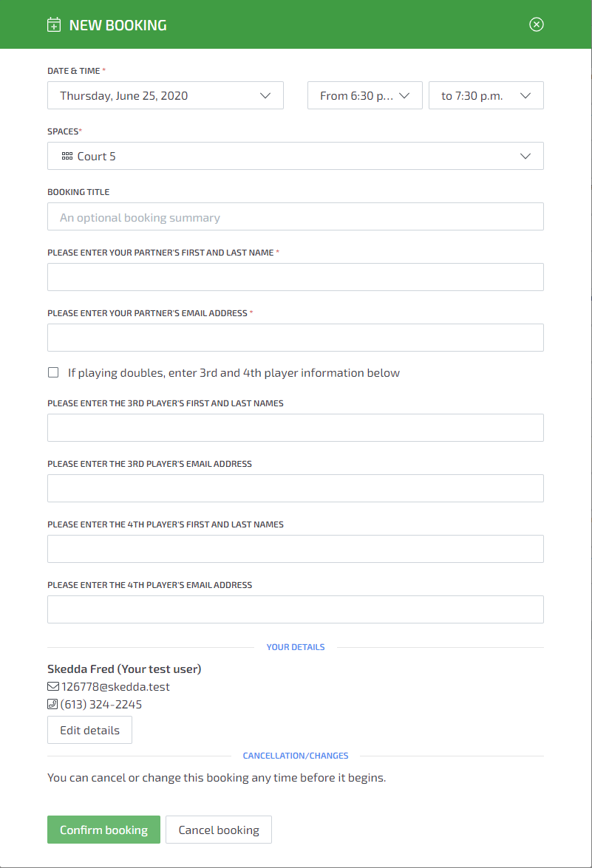Open the to 7:30 p.m. end time dropdown
The image size is (592, 868).
(486, 96)
